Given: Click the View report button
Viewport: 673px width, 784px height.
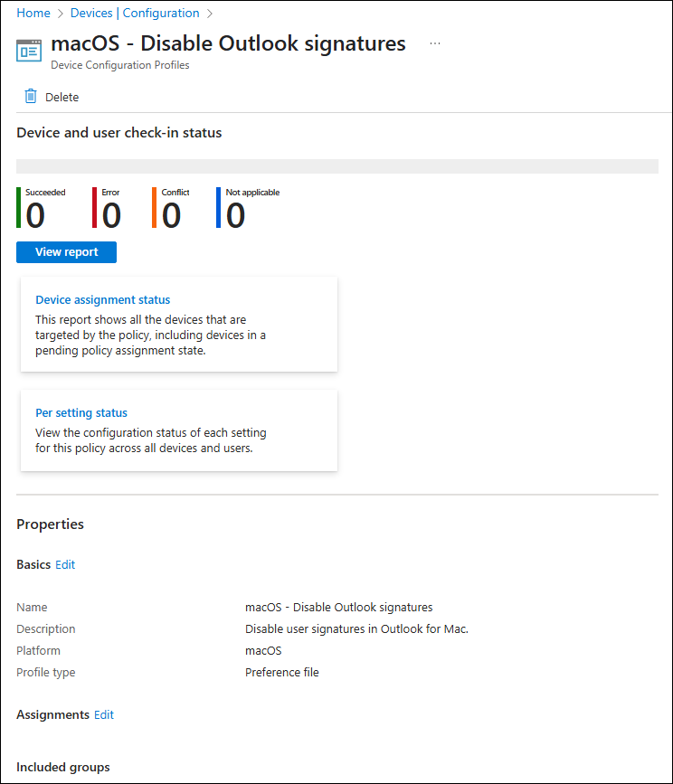Looking at the screenshot, I should (67, 252).
